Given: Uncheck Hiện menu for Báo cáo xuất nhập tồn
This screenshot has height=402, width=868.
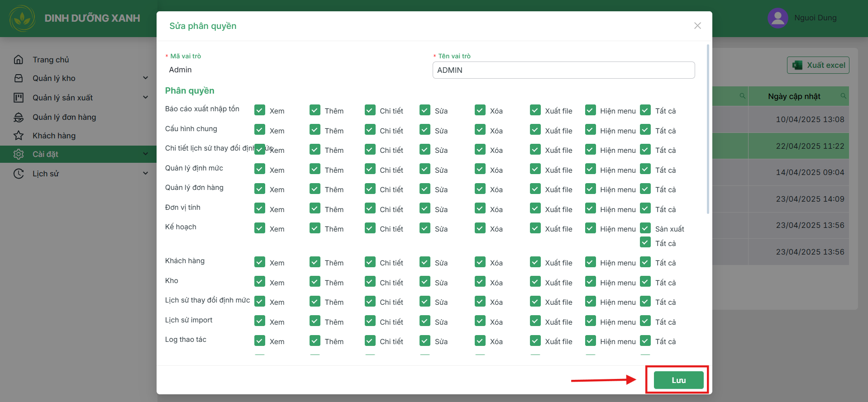Looking at the screenshot, I should [591, 110].
